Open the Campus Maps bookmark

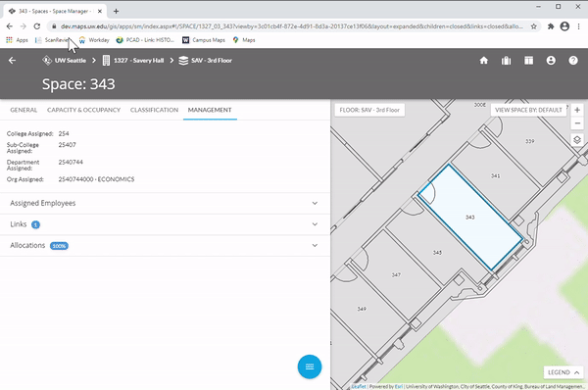(x=204, y=40)
